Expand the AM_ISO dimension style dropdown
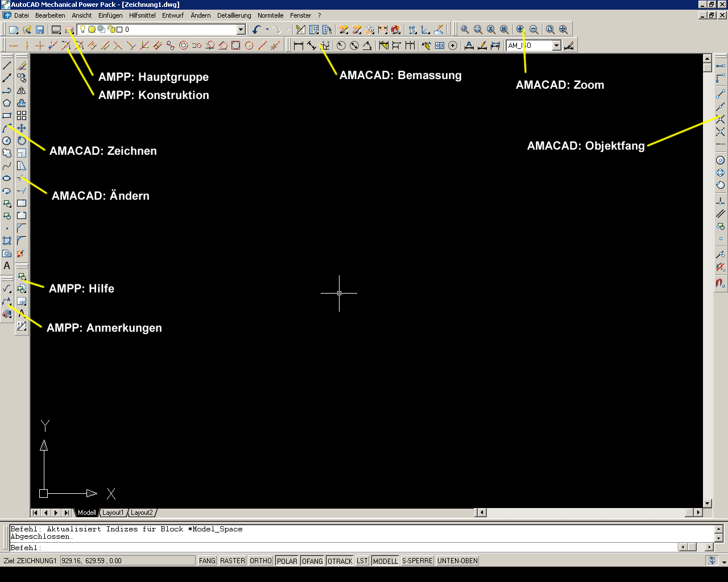The image size is (728, 582). pos(556,46)
